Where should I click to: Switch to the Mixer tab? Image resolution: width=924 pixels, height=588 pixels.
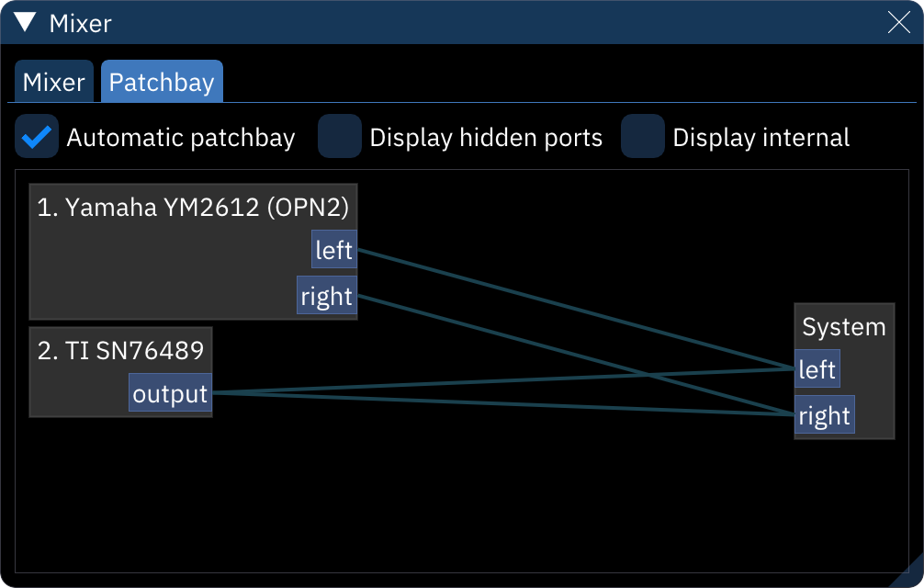53,81
